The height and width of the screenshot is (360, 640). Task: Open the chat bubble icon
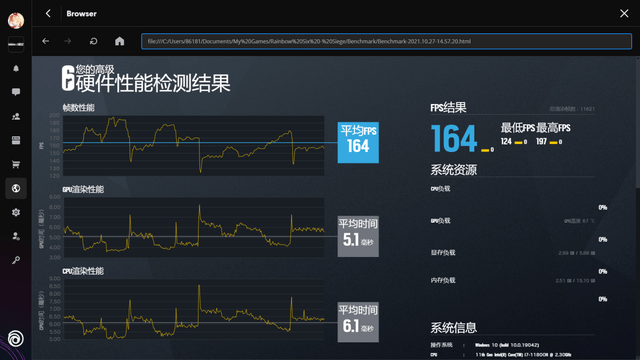click(x=16, y=92)
